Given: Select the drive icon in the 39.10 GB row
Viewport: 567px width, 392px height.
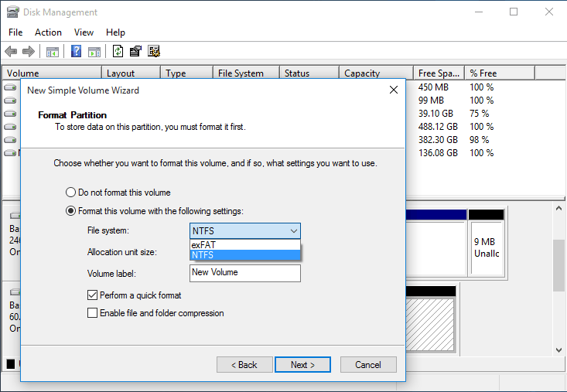Looking at the screenshot, I should (x=10, y=114).
